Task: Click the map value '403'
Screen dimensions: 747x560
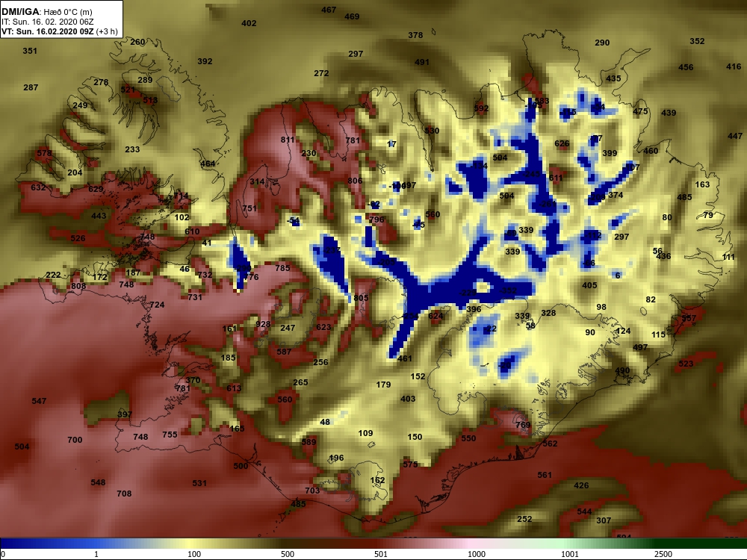Action: click(x=408, y=399)
